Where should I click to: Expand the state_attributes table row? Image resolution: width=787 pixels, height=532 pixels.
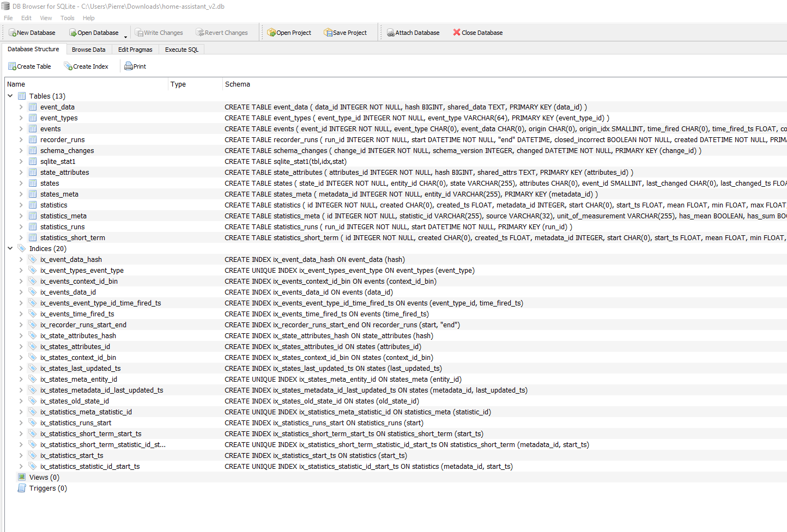21,172
